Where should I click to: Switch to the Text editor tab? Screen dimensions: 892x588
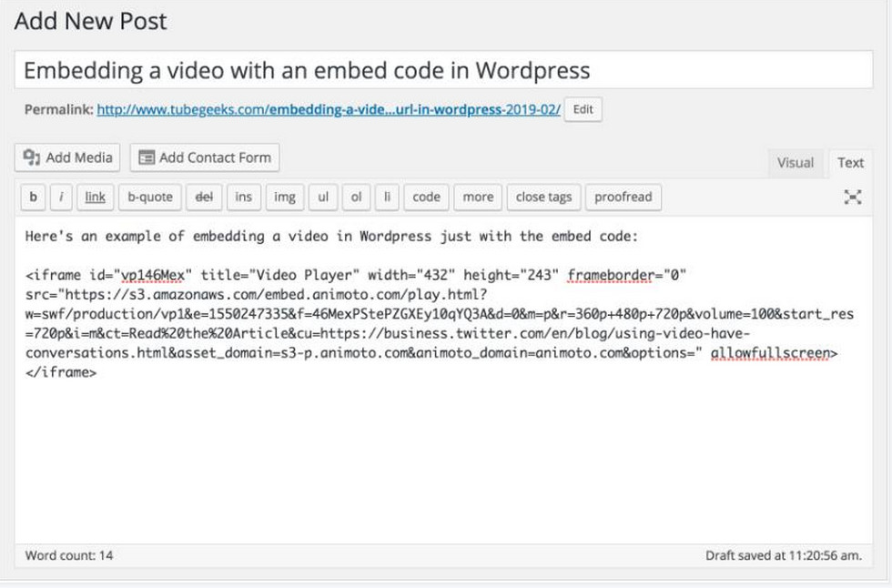[850, 163]
